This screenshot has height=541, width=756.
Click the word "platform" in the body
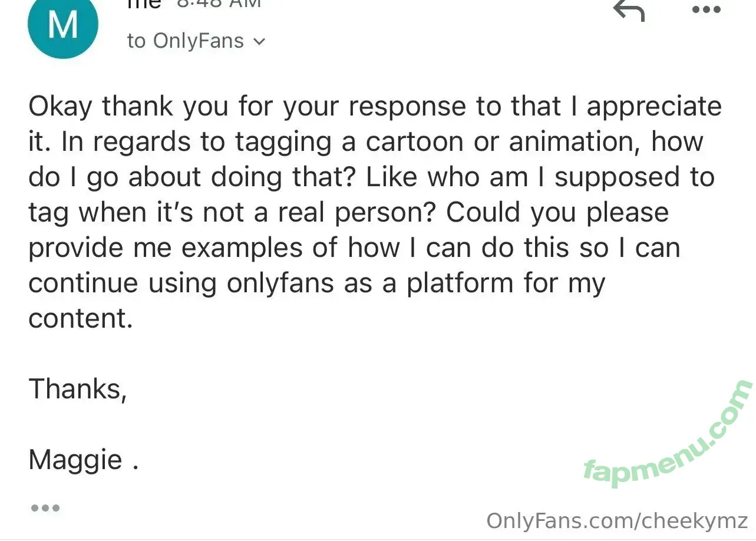459,283
